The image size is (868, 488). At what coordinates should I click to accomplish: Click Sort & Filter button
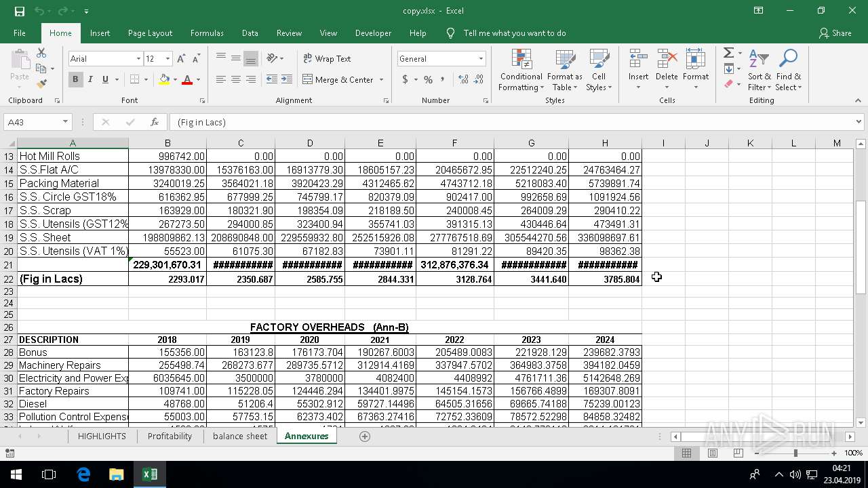(759, 70)
